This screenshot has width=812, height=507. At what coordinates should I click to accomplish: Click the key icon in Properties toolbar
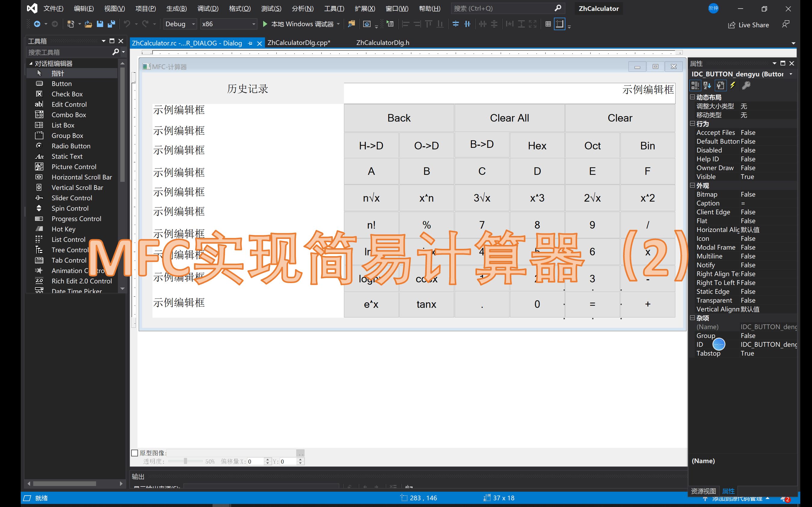click(x=746, y=86)
